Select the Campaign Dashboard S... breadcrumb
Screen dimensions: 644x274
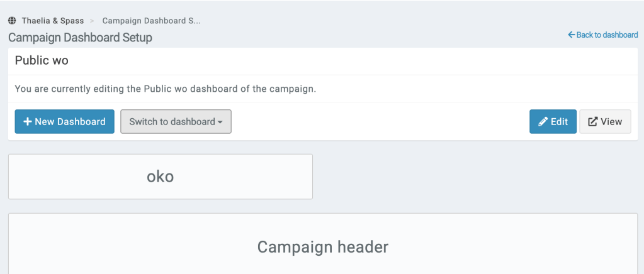click(151, 21)
